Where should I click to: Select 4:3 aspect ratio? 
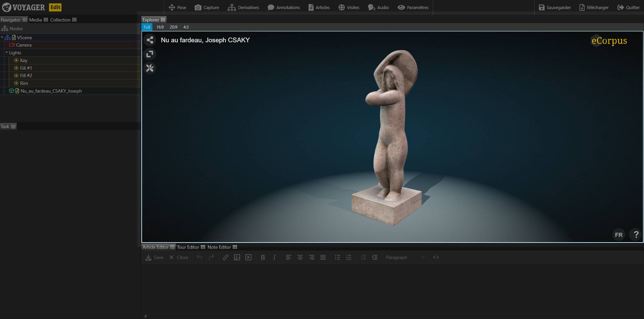click(x=186, y=27)
